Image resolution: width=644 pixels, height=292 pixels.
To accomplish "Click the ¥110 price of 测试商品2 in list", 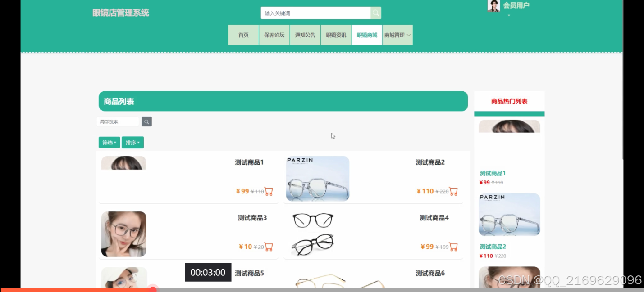I will coord(425,191).
